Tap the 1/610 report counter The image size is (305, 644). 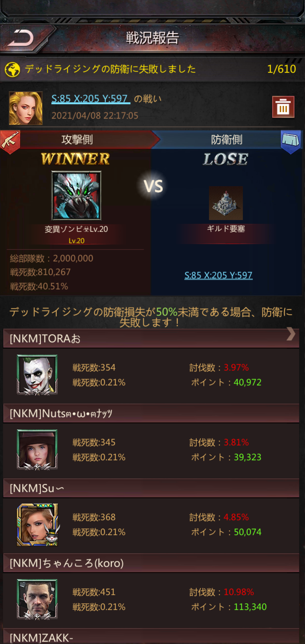(282, 69)
